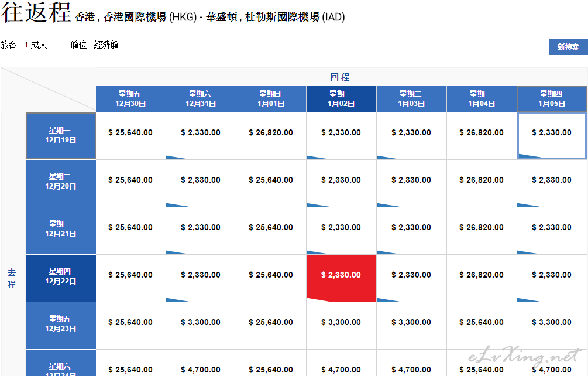This screenshot has height=376, width=588.
Task: Select outlined fare for 12月19日 and 1月05日
Action: point(552,133)
